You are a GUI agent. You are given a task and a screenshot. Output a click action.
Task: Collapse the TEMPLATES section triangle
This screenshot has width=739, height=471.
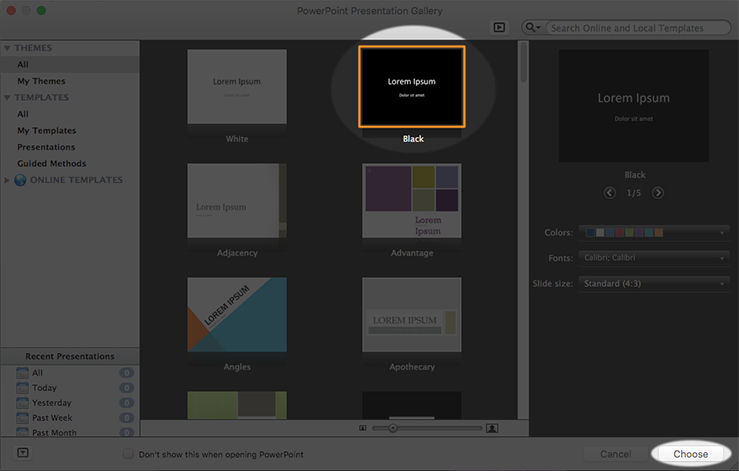(7, 98)
